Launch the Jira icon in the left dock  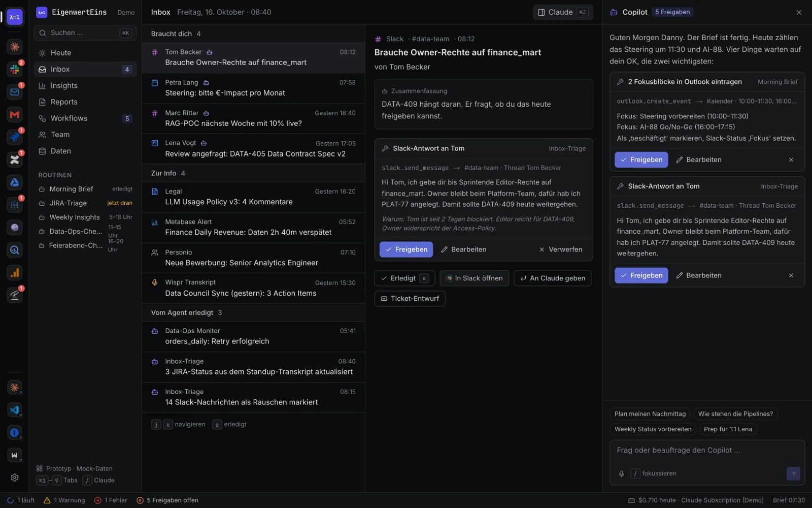(x=15, y=137)
